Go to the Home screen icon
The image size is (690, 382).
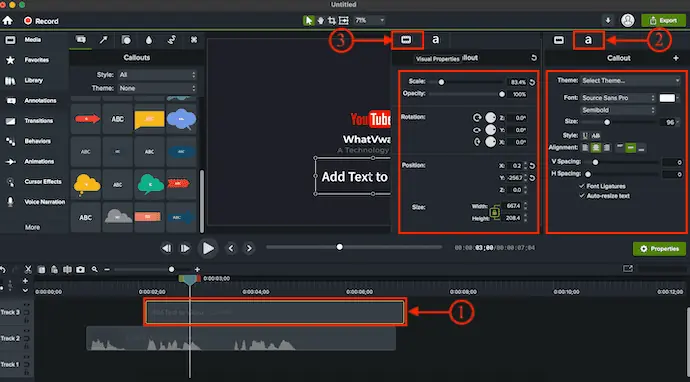click(7, 21)
